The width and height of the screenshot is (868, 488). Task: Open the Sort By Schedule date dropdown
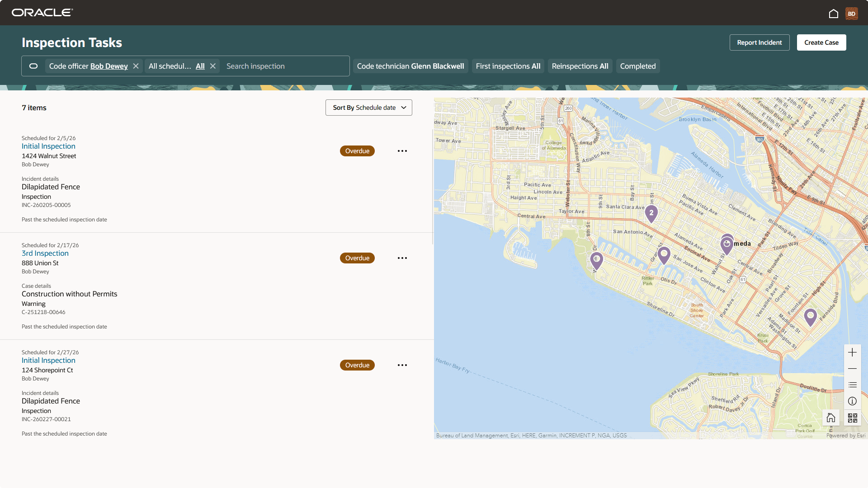coord(368,108)
